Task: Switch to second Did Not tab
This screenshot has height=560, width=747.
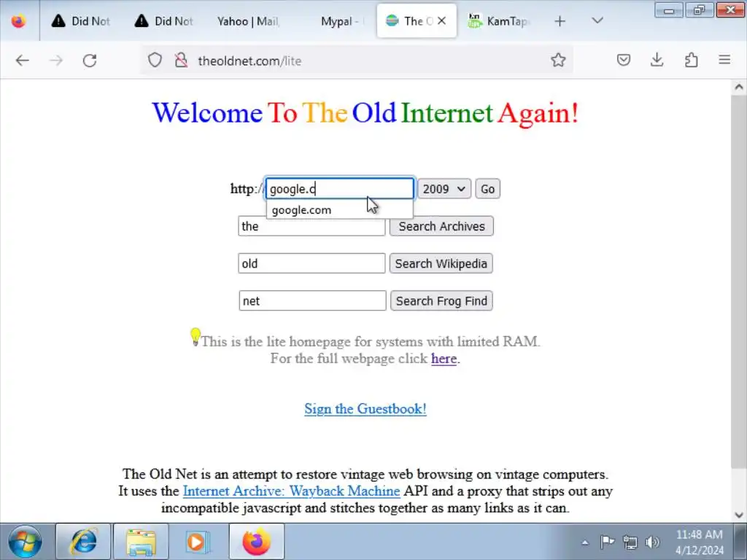Action: [164, 21]
